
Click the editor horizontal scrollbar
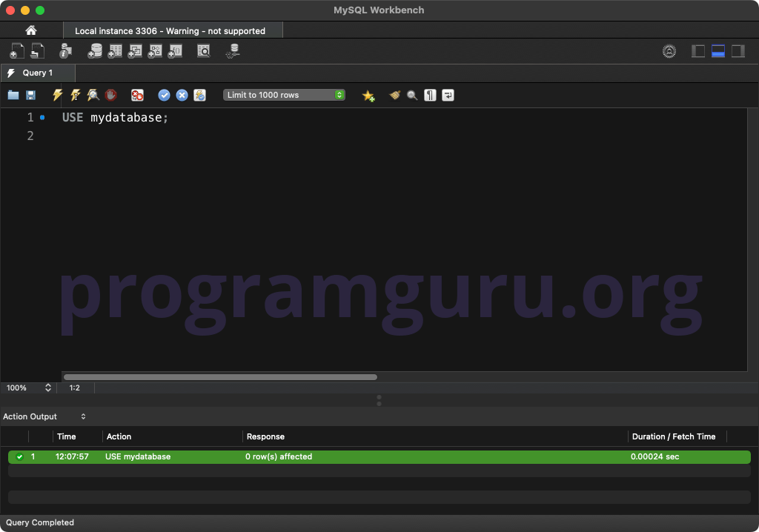220,377
